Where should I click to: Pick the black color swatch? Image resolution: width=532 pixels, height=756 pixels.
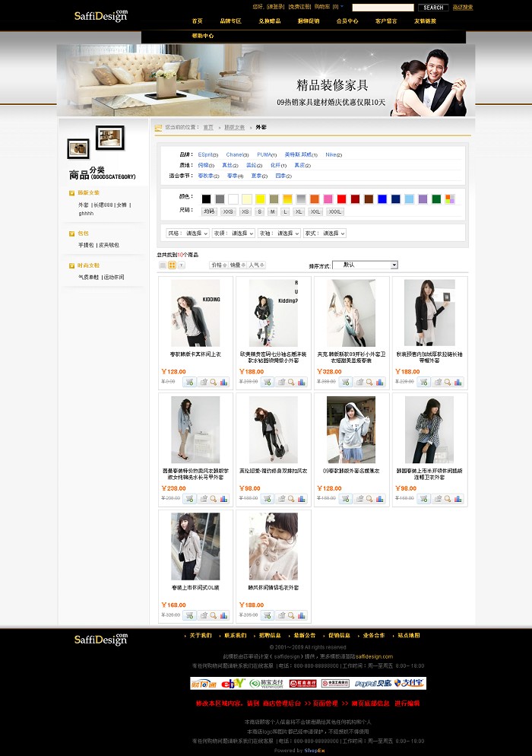[x=206, y=199]
